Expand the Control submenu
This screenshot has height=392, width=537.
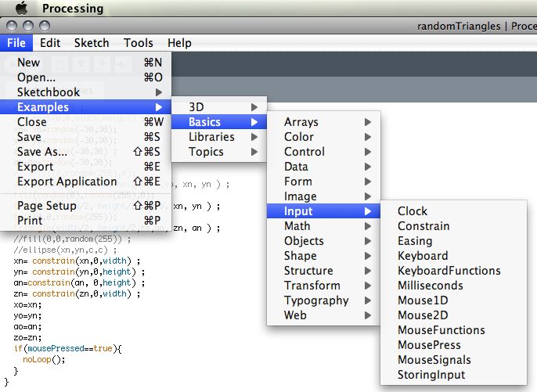(323, 152)
